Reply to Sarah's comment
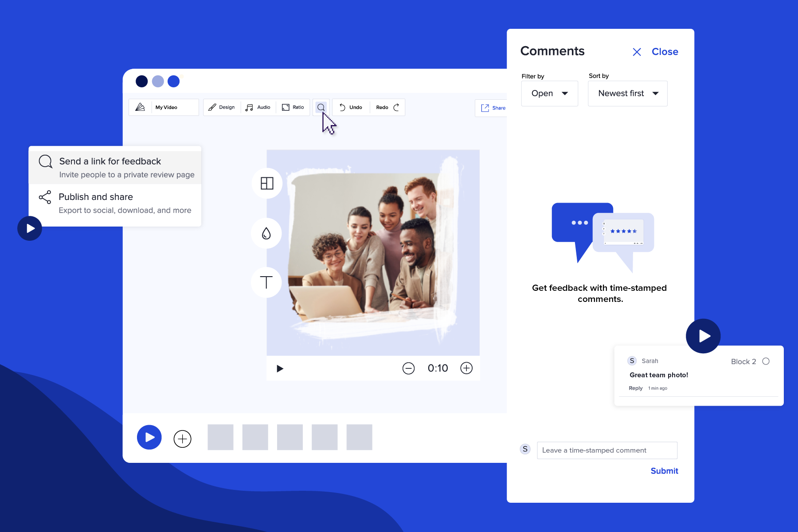Image resolution: width=798 pixels, height=532 pixels. pos(635,388)
